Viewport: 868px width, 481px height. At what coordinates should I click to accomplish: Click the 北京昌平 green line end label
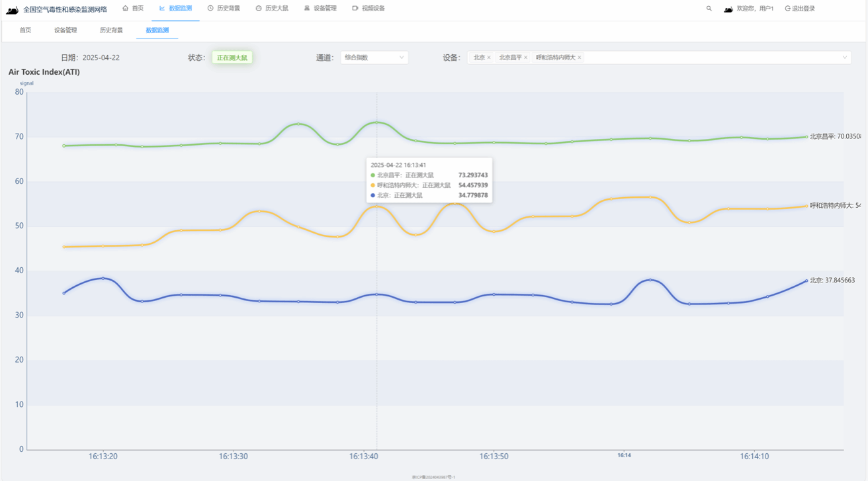pyautogui.click(x=834, y=136)
